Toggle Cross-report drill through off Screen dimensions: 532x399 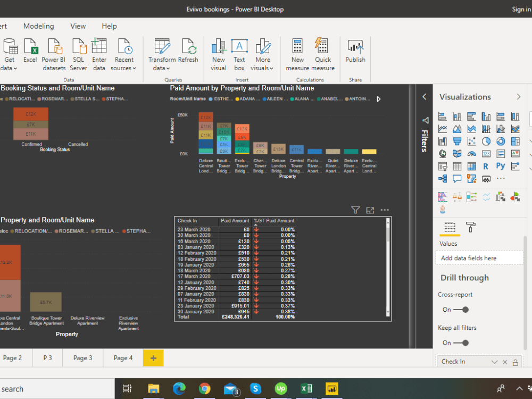pyautogui.click(x=463, y=309)
